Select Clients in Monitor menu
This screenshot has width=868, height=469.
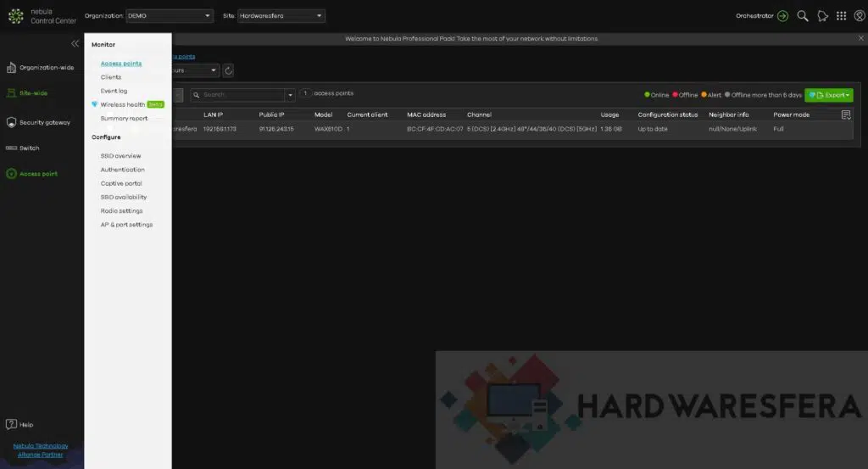(x=111, y=77)
